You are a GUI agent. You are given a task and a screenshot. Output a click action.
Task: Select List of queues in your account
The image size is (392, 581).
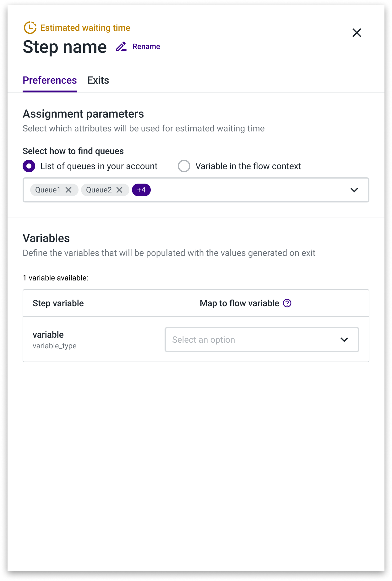29,166
